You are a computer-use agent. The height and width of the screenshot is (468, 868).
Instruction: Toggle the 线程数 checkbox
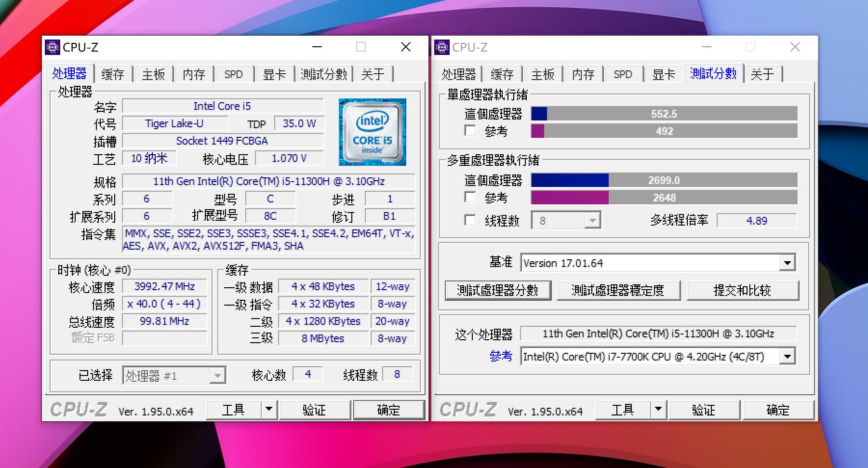[470, 220]
